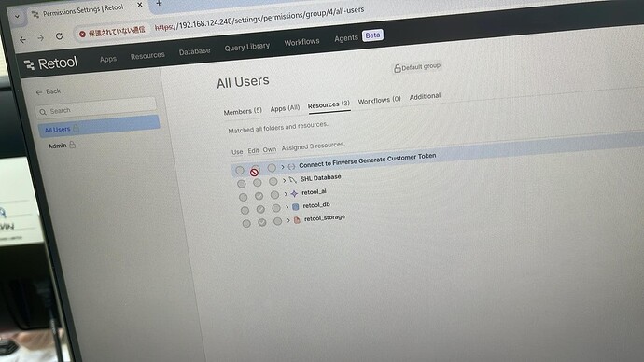
Task: Toggle Use permission for Connect to Finverse
Action: 240,170
